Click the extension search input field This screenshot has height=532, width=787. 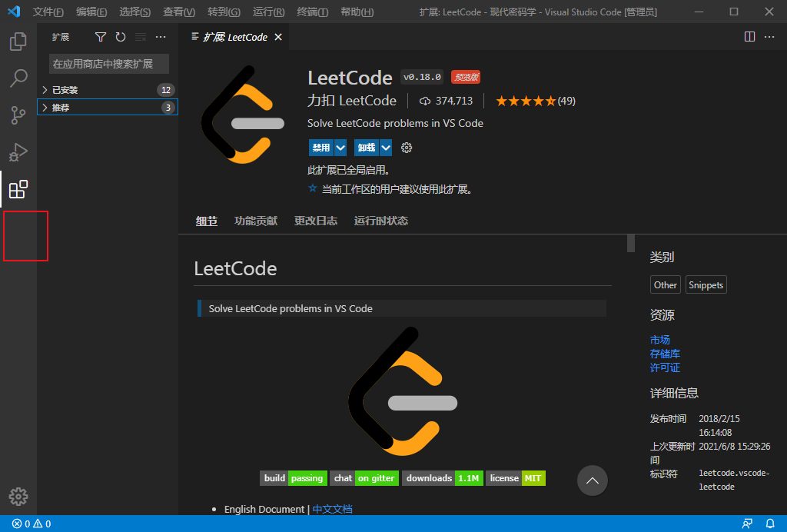109,64
